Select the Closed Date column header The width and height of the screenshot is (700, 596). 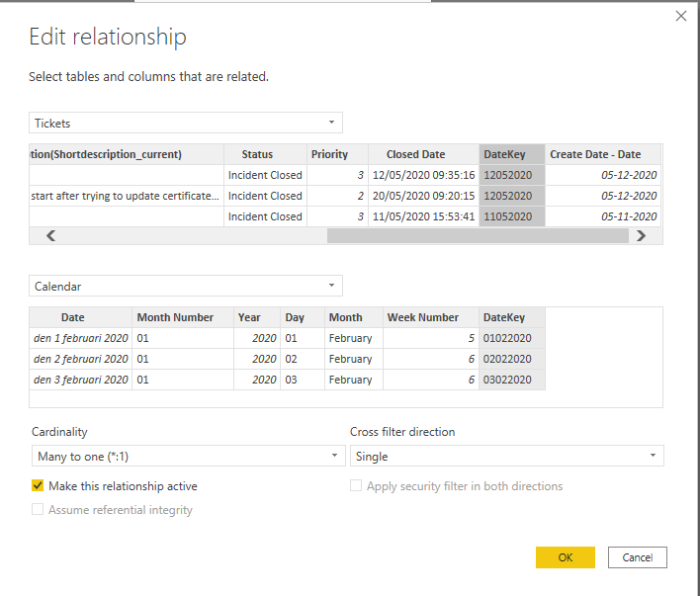(x=424, y=154)
